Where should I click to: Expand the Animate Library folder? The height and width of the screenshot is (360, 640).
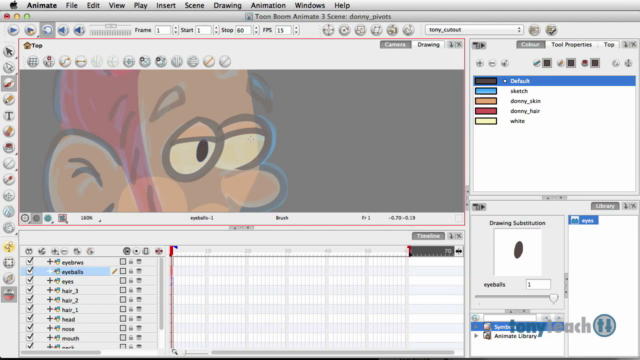click(x=476, y=336)
